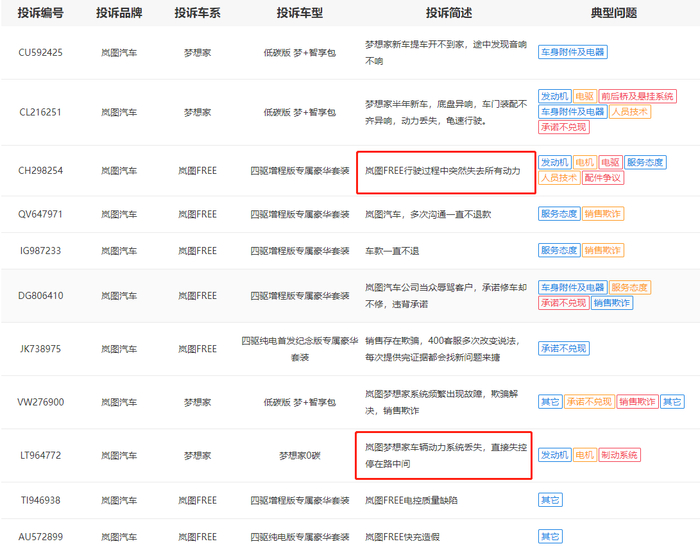Click model cell 梦想家0碳
The image size is (700, 553).
pyautogui.click(x=300, y=456)
